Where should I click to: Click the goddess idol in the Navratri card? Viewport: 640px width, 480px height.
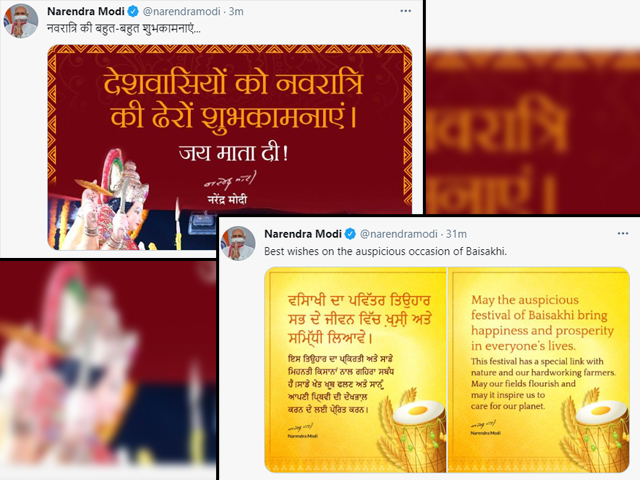(112, 200)
